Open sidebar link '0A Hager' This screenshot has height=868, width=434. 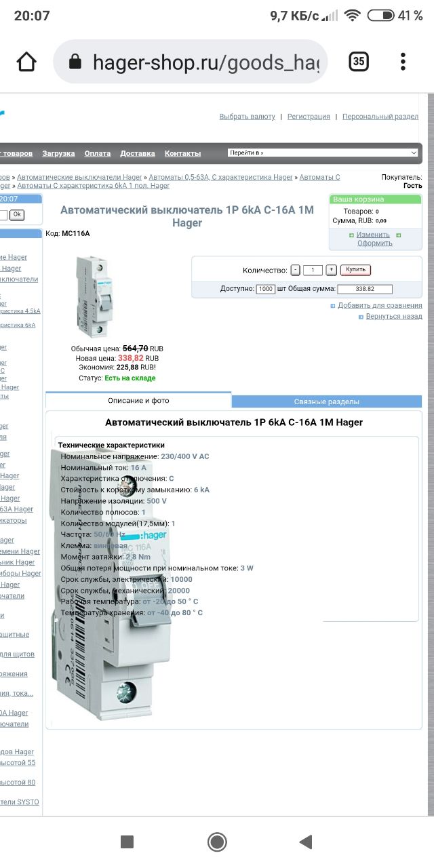point(14,713)
